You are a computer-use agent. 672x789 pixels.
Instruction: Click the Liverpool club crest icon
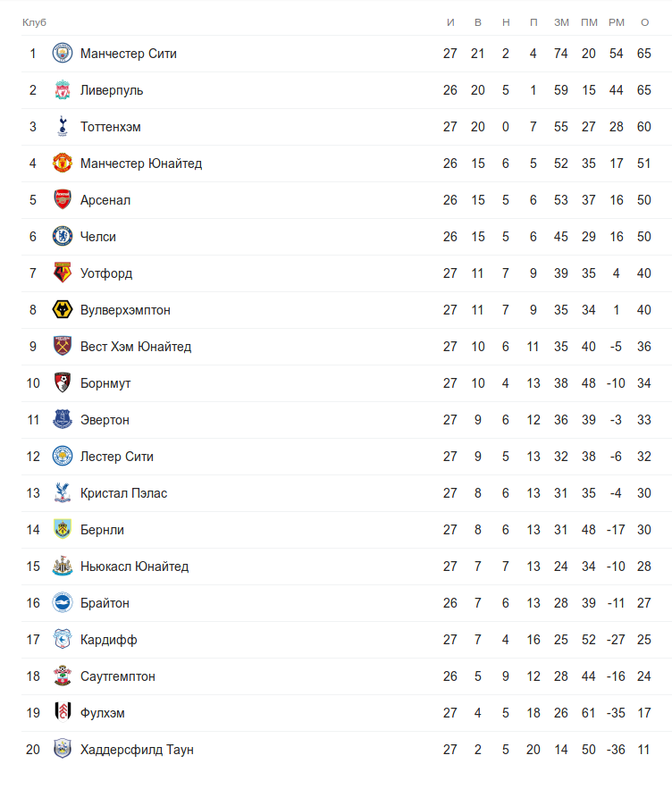(62, 90)
